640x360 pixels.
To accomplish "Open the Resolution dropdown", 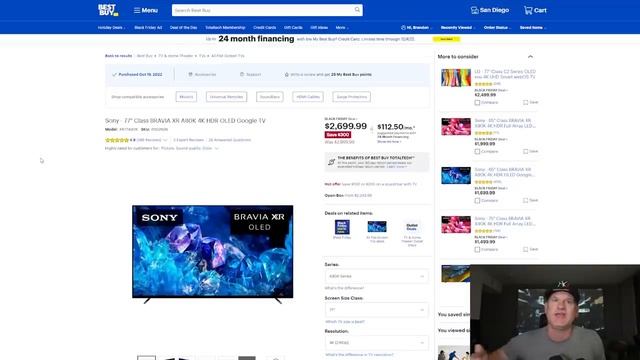I will (x=376, y=342).
